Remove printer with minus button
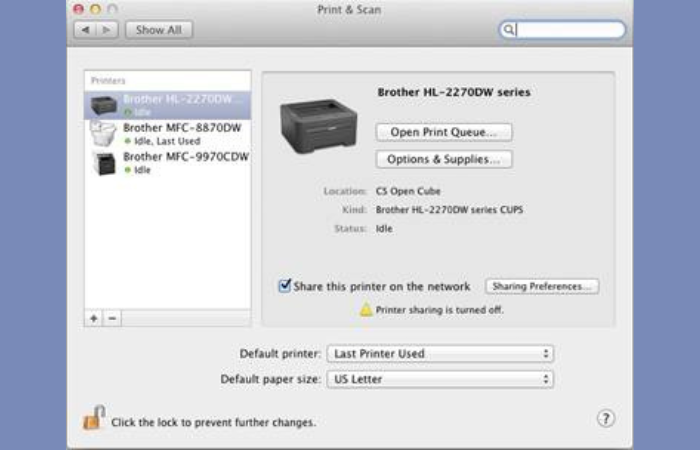 pyautogui.click(x=112, y=318)
